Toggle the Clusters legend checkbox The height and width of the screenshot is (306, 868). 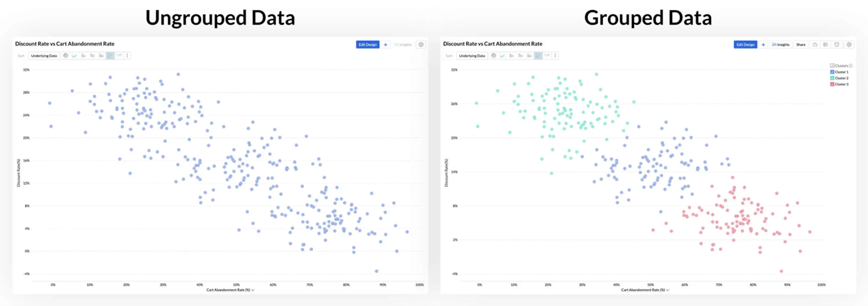tap(832, 66)
